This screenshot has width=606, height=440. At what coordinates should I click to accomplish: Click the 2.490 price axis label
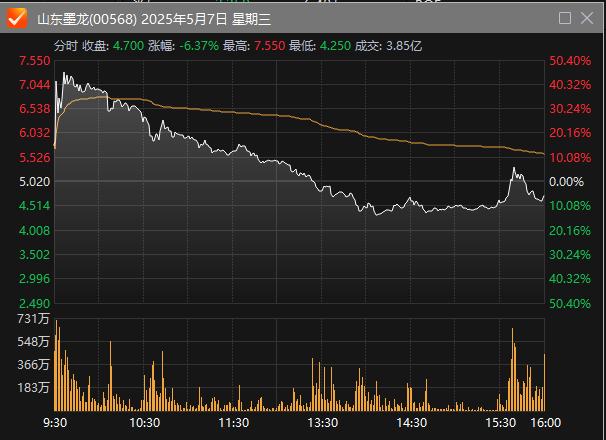coord(35,304)
